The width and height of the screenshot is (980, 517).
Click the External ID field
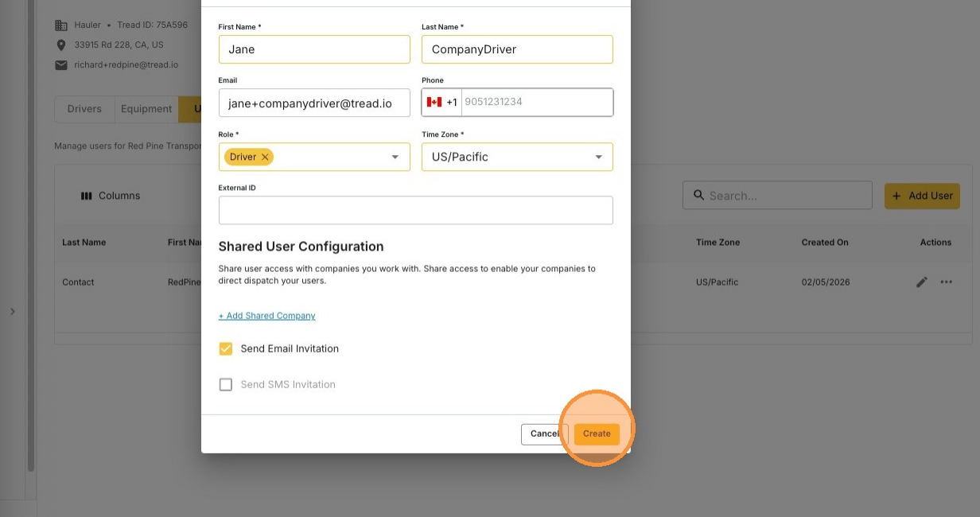416,210
